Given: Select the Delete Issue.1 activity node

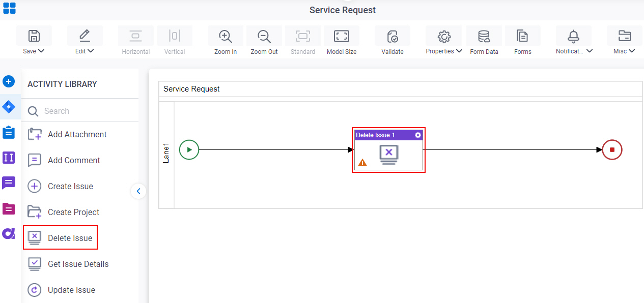Looking at the screenshot, I should 388,150.
